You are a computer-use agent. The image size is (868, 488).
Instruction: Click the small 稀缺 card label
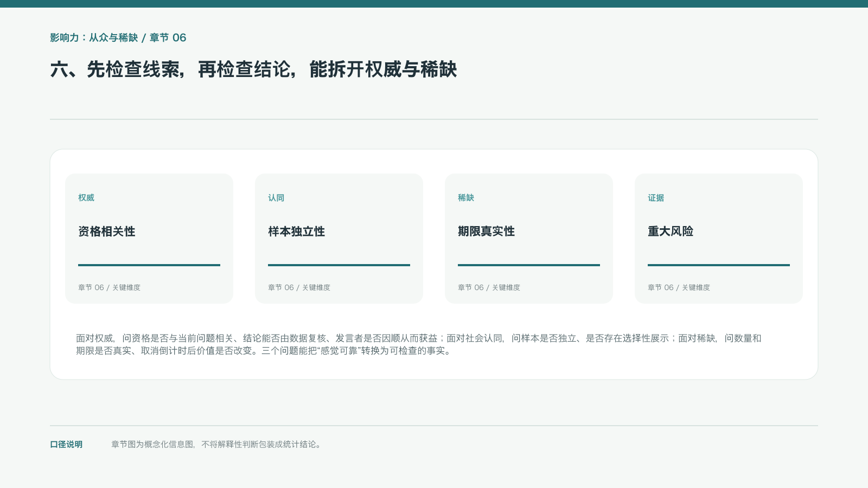466,198
